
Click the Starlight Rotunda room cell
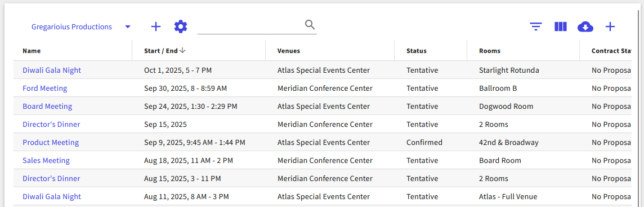(509, 71)
